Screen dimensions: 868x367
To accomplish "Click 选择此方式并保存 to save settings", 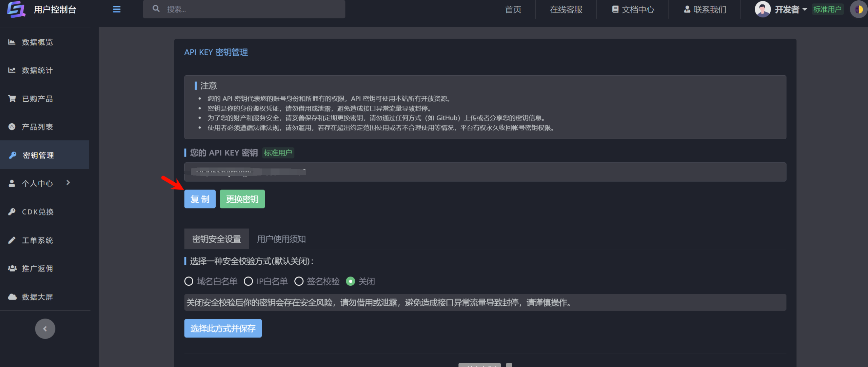I will [x=223, y=328].
